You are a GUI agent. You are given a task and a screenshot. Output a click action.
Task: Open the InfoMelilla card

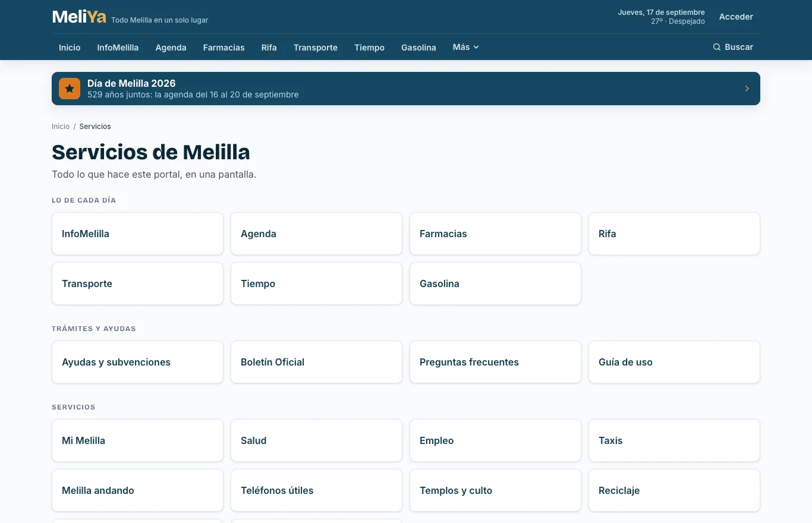137,234
